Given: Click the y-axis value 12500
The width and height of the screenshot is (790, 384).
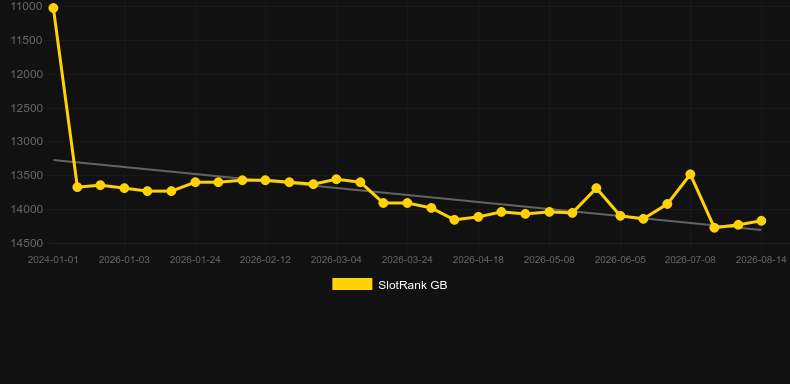Looking at the screenshot, I should click(26, 108).
